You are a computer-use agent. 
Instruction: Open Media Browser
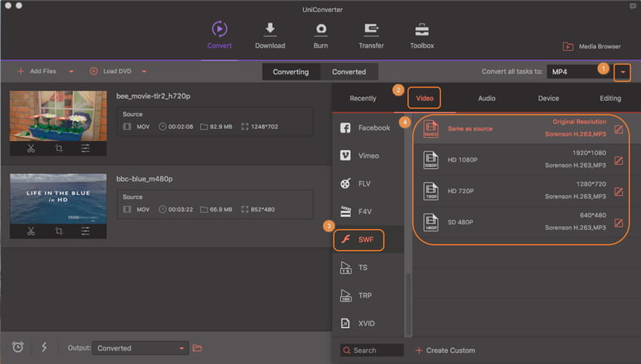[x=591, y=47]
